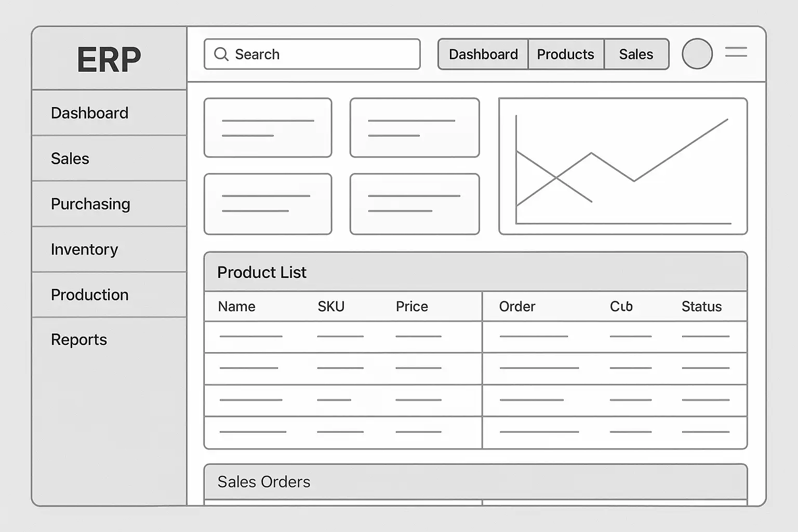Screen dimensions: 798x532
Task: Sort by the SKU column header
Action: (x=331, y=307)
